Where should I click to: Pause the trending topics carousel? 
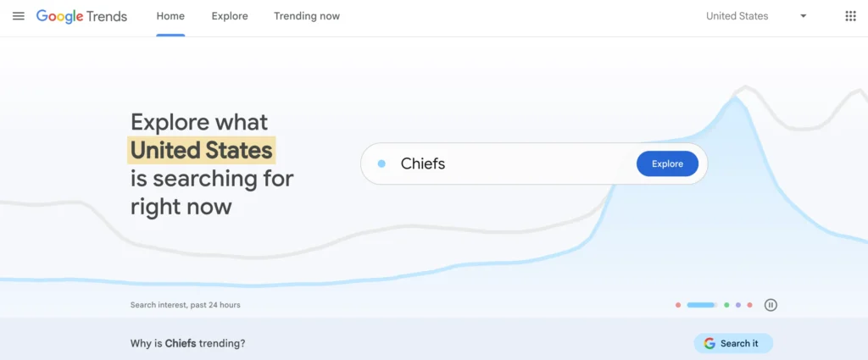(771, 305)
